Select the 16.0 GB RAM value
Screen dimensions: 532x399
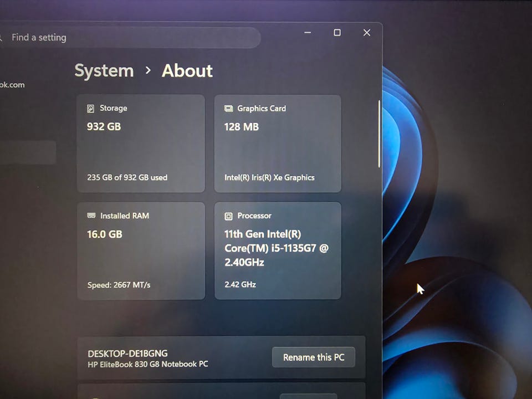click(105, 234)
